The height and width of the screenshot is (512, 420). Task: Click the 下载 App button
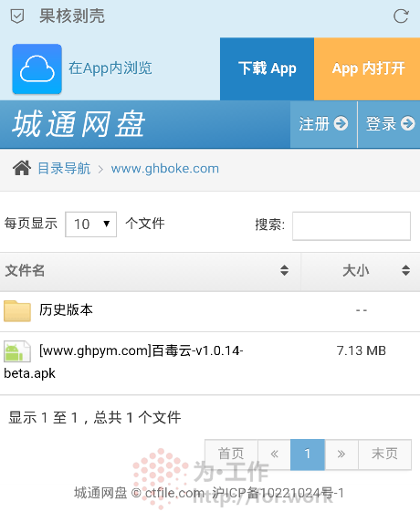tap(268, 68)
